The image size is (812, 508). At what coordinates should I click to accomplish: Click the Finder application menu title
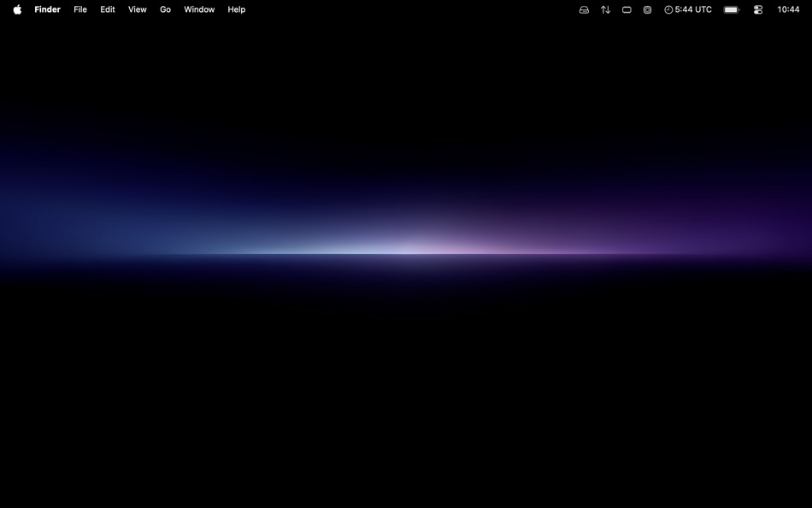[47, 9]
